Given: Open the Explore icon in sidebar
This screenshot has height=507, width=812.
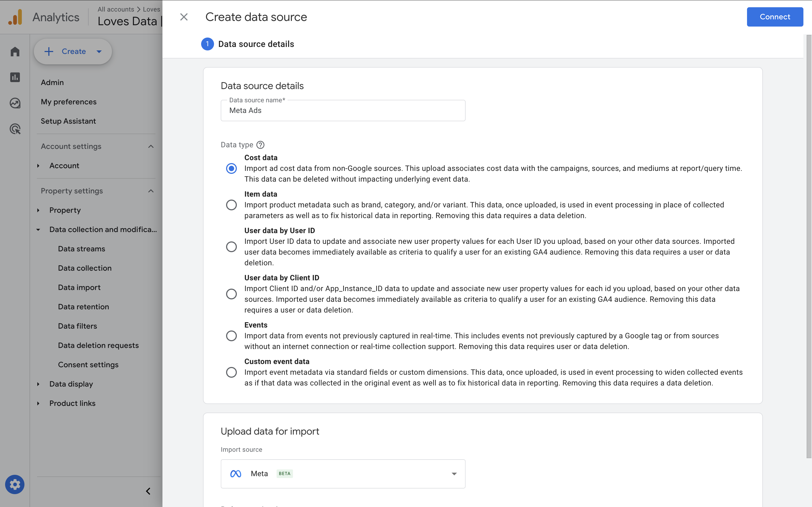Looking at the screenshot, I should [x=15, y=103].
